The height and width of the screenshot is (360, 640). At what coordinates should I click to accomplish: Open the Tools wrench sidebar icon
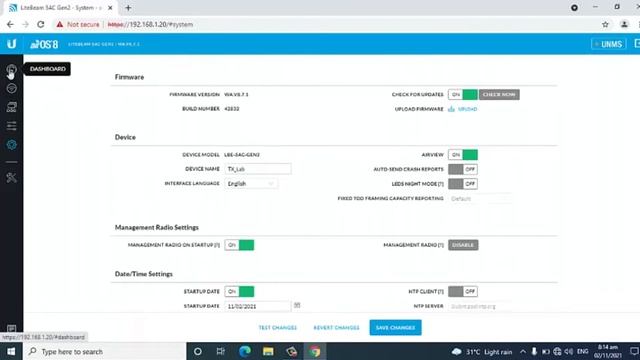click(11, 178)
